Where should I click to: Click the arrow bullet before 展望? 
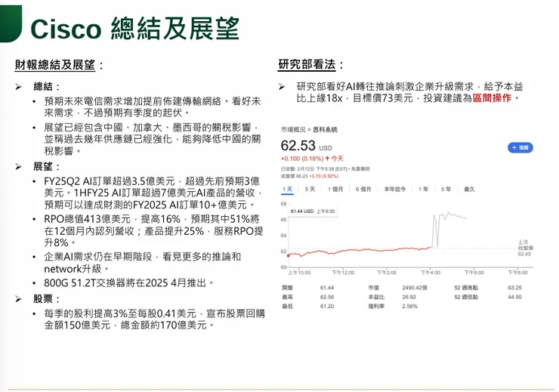point(19,166)
